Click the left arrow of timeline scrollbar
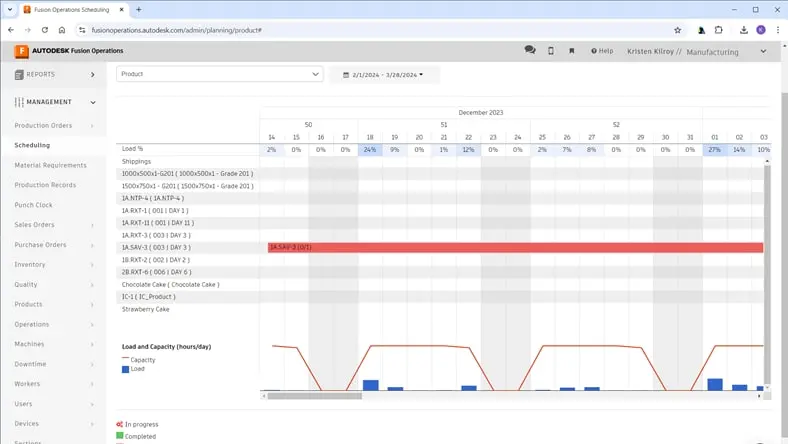Viewport: 788px width, 444px height. click(x=263, y=396)
